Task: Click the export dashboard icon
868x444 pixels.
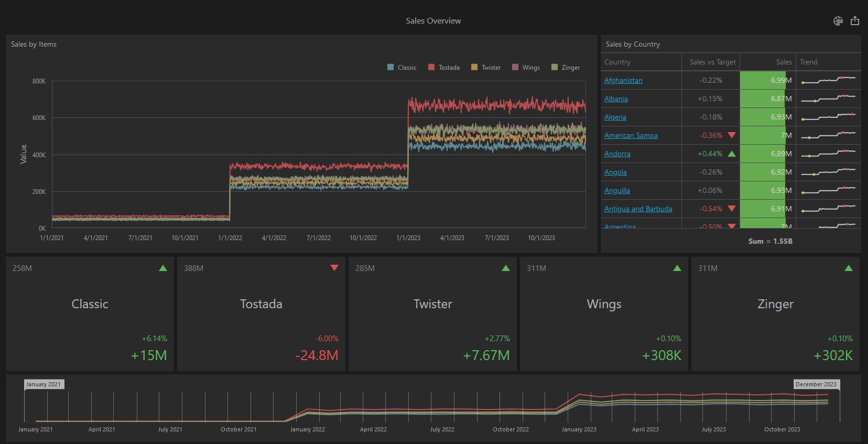Action: tap(855, 21)
